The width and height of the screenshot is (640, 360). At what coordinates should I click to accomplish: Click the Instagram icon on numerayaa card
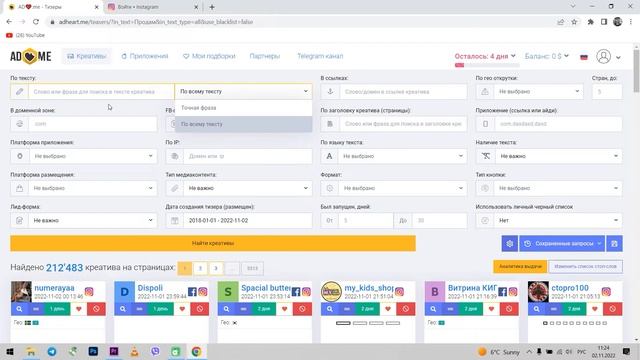pos(89,291)
